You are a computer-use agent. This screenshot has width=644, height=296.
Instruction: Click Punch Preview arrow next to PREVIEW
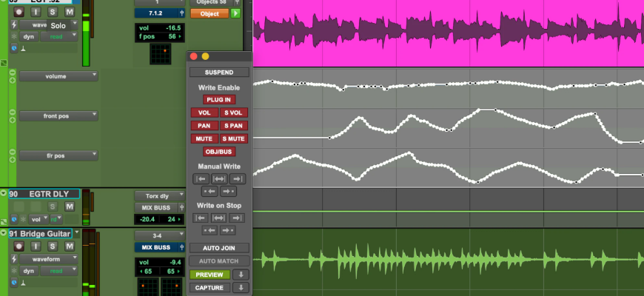[241, 275]
